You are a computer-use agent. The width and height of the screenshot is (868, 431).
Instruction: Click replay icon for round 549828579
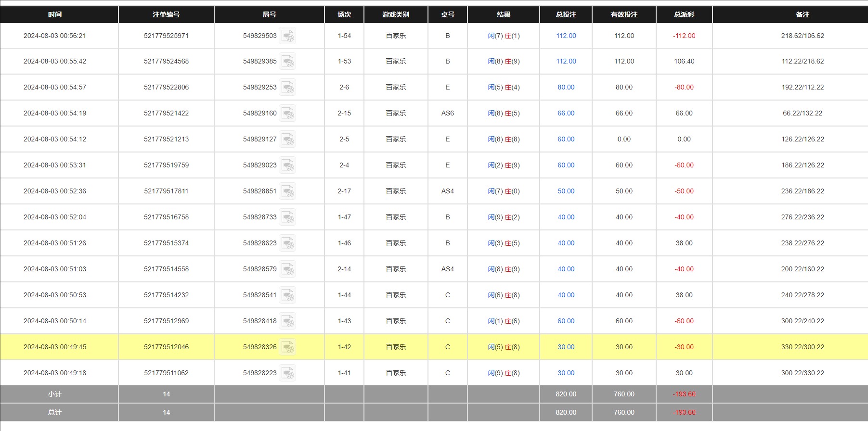click(x=287, y=269)
